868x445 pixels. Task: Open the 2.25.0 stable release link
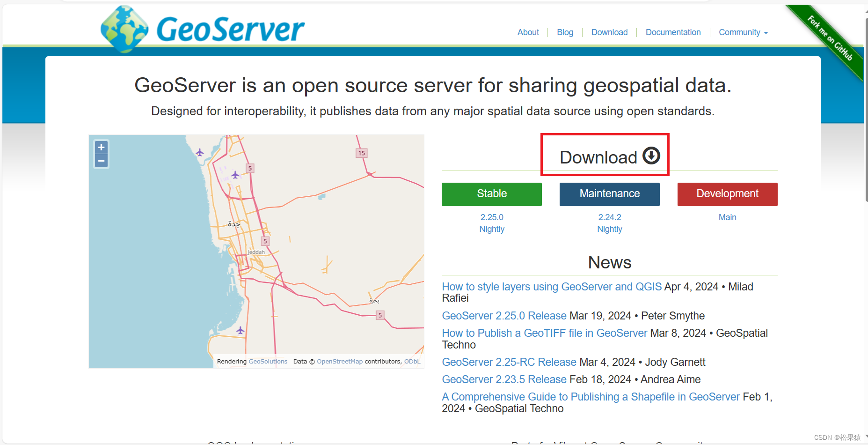[492, 217]
